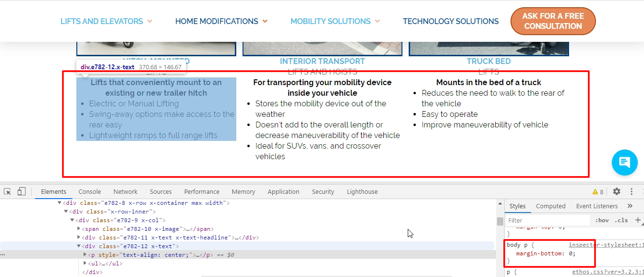Open the Security tab
Screen dimensions: 644x277
tap(323, 191)
